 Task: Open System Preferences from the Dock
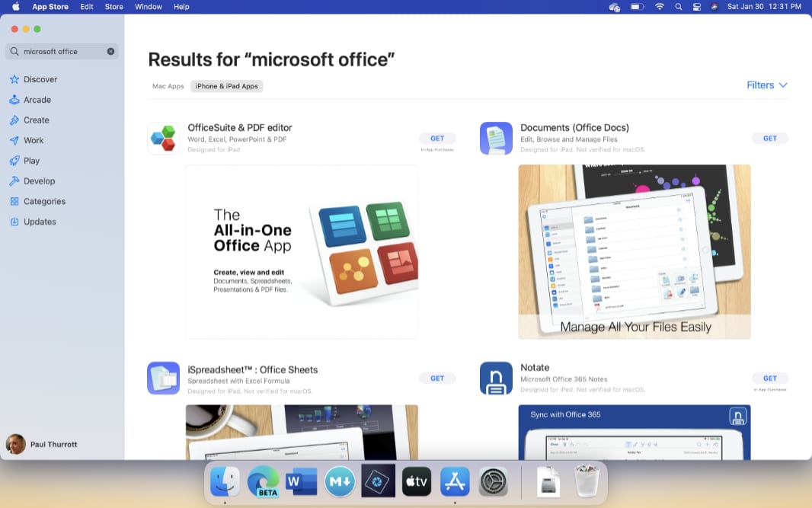[493, 481]
